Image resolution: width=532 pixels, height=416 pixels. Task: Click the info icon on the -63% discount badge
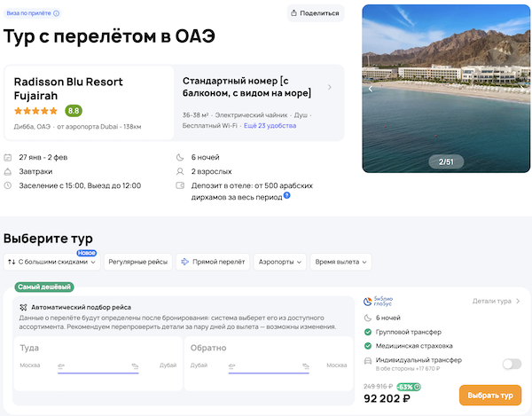coord(418,387)
